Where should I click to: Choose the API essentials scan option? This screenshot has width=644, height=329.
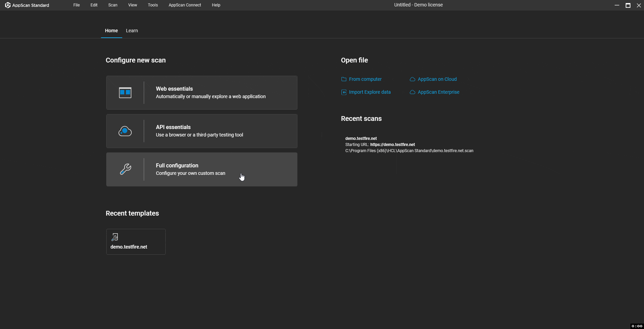tap(202, 131)
